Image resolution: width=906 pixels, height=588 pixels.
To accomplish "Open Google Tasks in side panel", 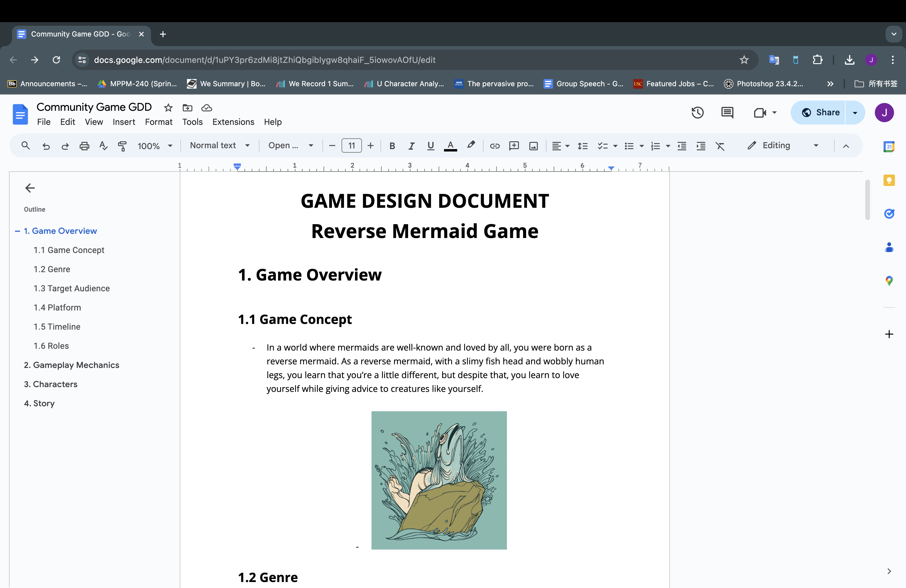I will coord(889,213).
